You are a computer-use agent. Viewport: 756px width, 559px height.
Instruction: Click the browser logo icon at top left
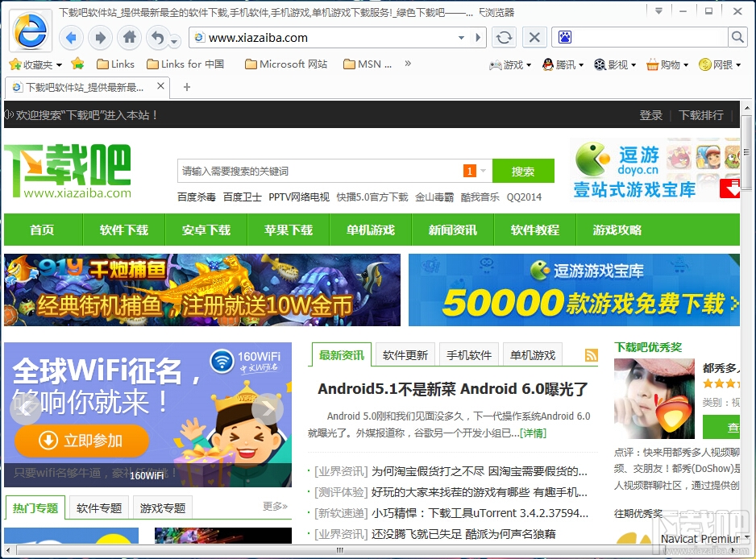click(31, 31)
